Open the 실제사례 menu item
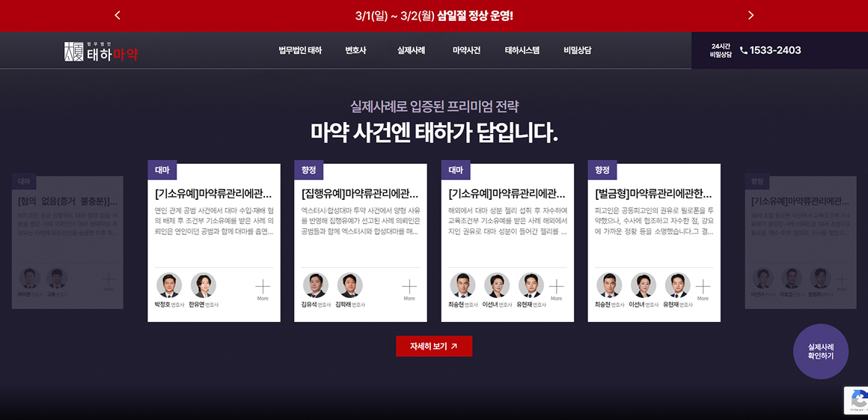Screen dimensions: 868x420 (x=411, y=50)
